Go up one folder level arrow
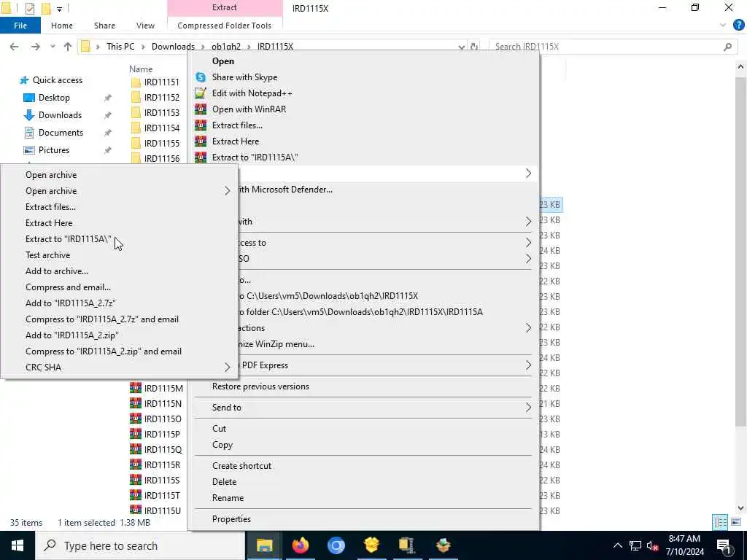Screen dimensions: 747x560 coord(68,47)
